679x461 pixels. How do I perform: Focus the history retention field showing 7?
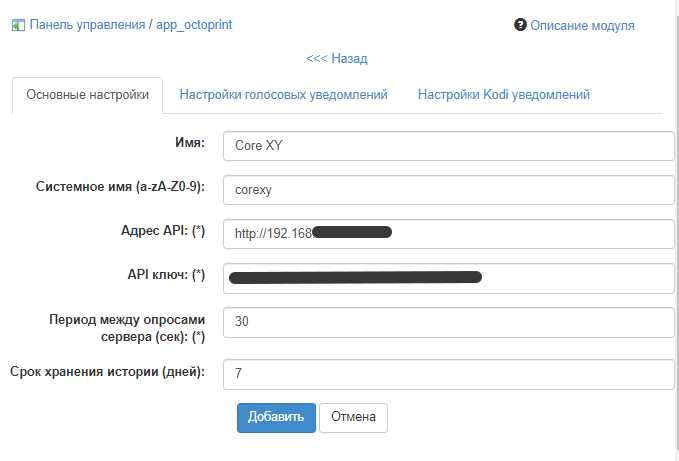point(448,373)
